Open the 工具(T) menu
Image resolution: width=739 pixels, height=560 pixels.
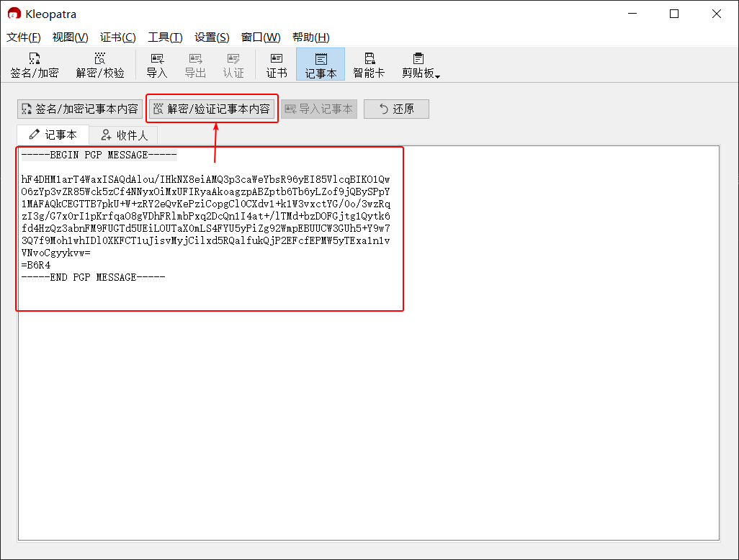[x=165, y=37]
